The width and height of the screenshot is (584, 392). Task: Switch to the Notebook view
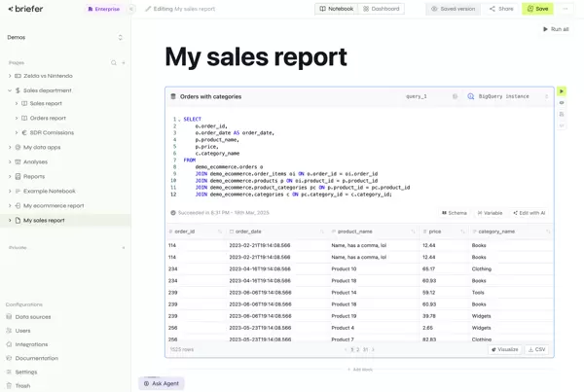pyautogui.click(x=336, y=9)
